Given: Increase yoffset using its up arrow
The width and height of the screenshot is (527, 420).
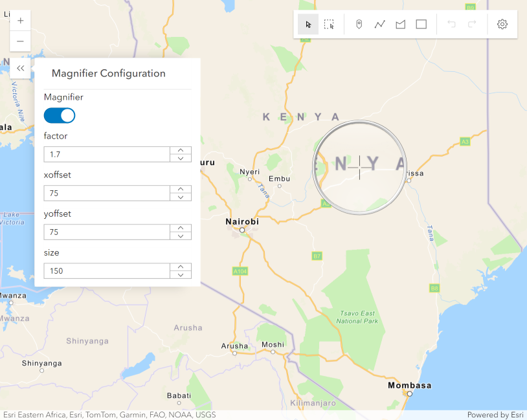Looking at the screenshot, I should pyautogui.click(x=180, y=228).
